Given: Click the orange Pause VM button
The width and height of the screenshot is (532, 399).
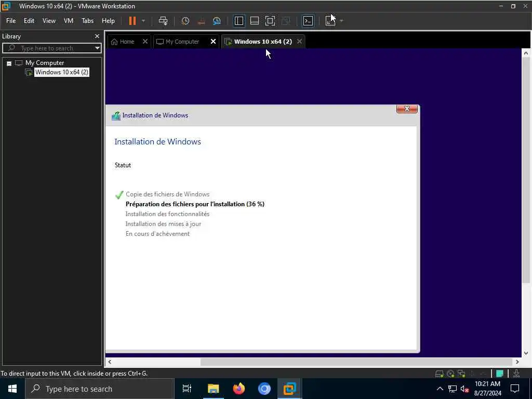Looking at the screenshot, I should coord(132,21).
